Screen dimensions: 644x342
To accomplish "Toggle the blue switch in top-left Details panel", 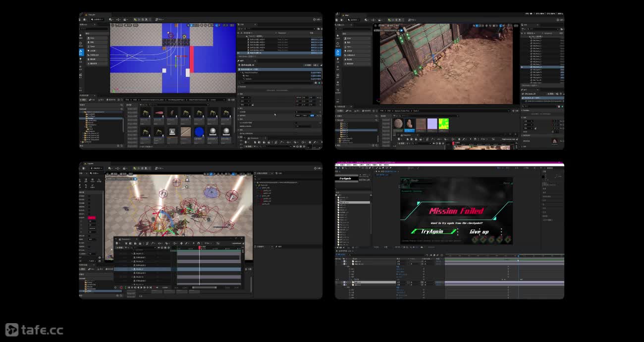I will click(312, 115).
